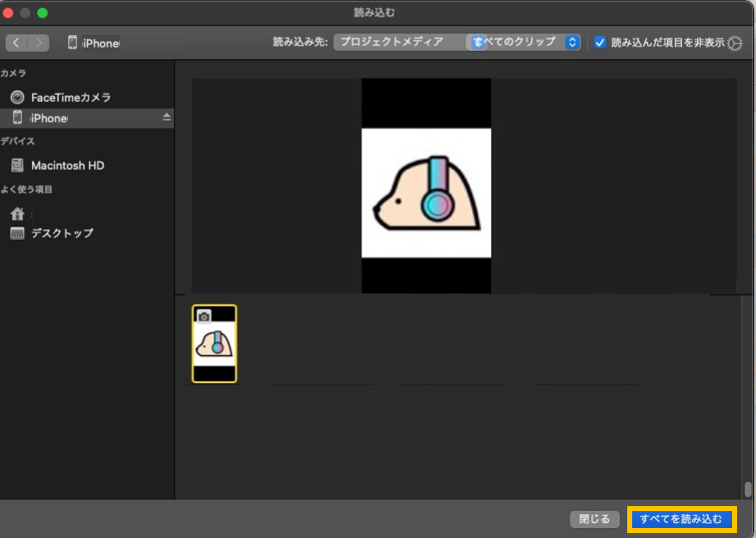Click the FaceTime camera lens icon
Viewport: 756px width, 538px height.
coord(17,98)
